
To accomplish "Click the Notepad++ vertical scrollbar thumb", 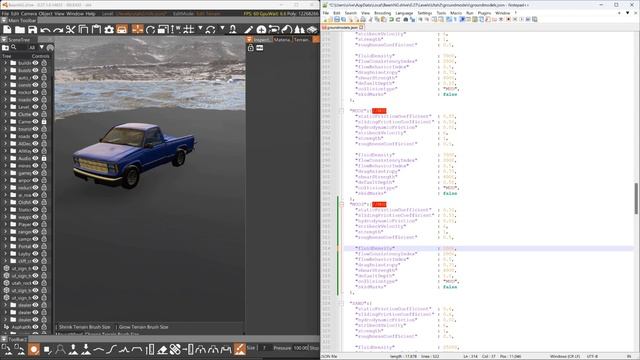I will point(636,198).
